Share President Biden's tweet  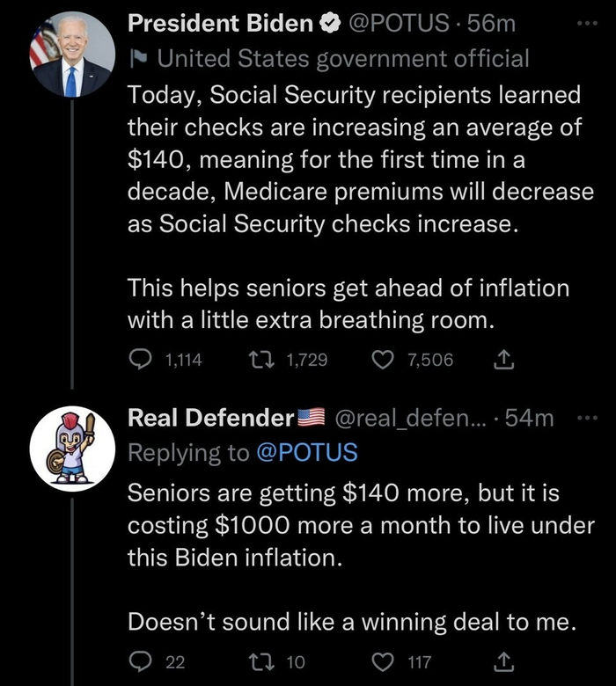[x=506, y=359]
